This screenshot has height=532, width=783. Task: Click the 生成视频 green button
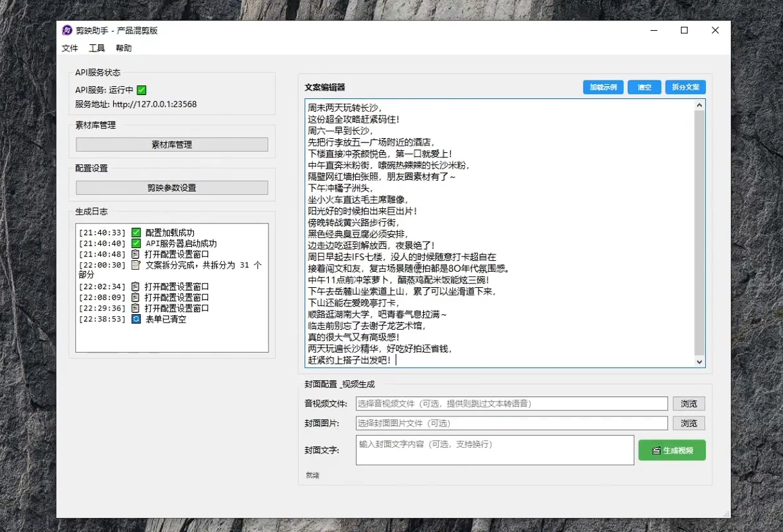(x=672, y=450)
